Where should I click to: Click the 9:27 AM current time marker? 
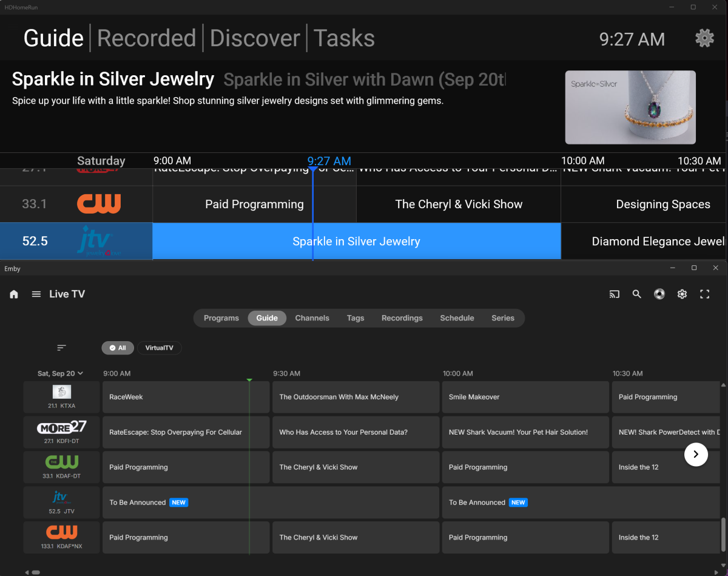pyautogui.click(x=329, y=161)
